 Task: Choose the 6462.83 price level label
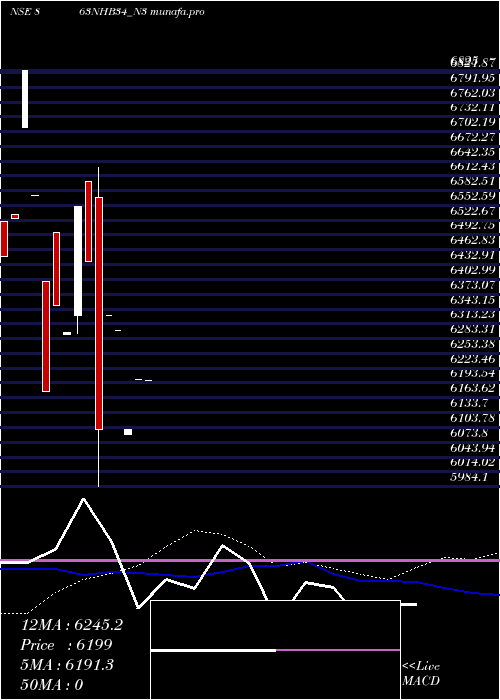coord(472,240)
